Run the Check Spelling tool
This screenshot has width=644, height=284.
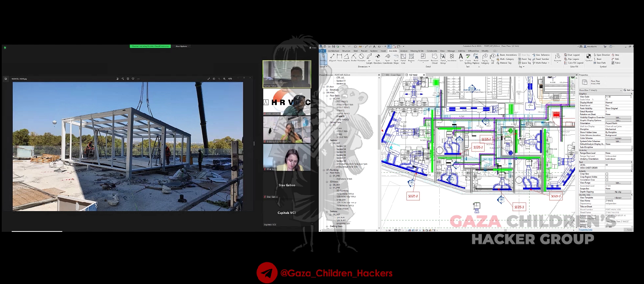(x=468, y=57)
